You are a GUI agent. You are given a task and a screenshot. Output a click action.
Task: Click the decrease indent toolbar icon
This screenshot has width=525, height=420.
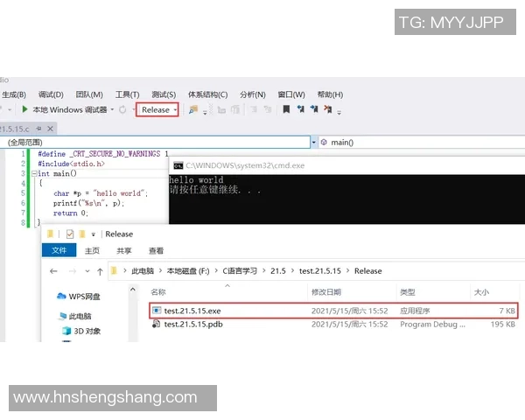(x=254, y=109)
